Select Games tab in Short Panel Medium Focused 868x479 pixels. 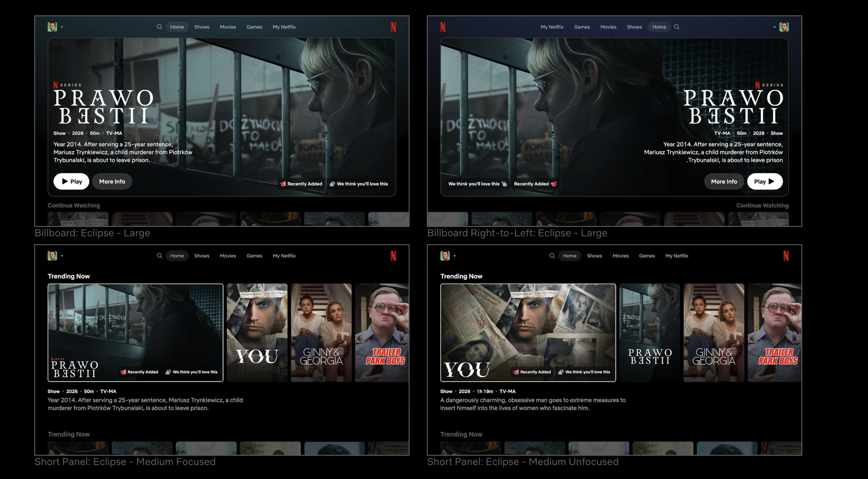pos(254,256)
